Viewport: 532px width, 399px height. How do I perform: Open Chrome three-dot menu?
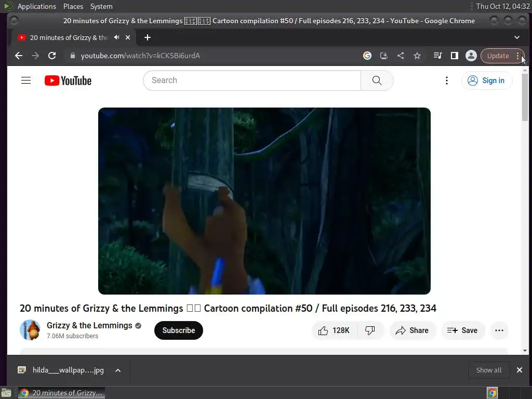(518, 56)
